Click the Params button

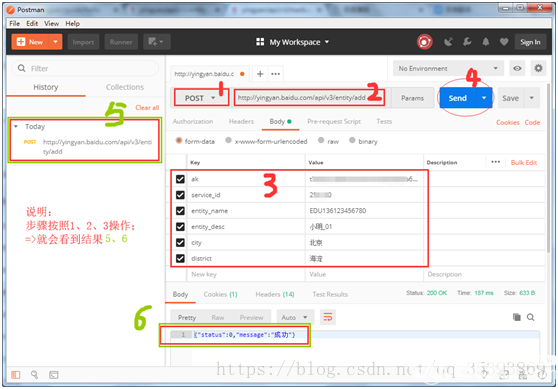coord(412,98)
